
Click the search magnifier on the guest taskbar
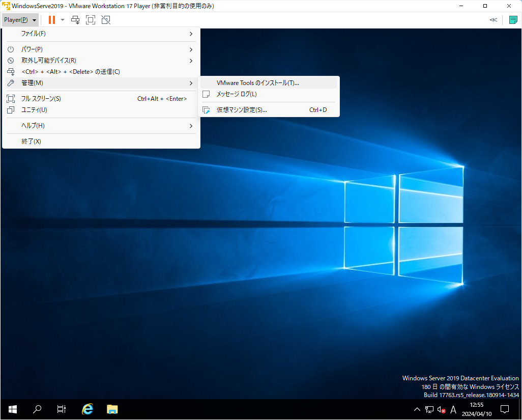coord(37,409)
